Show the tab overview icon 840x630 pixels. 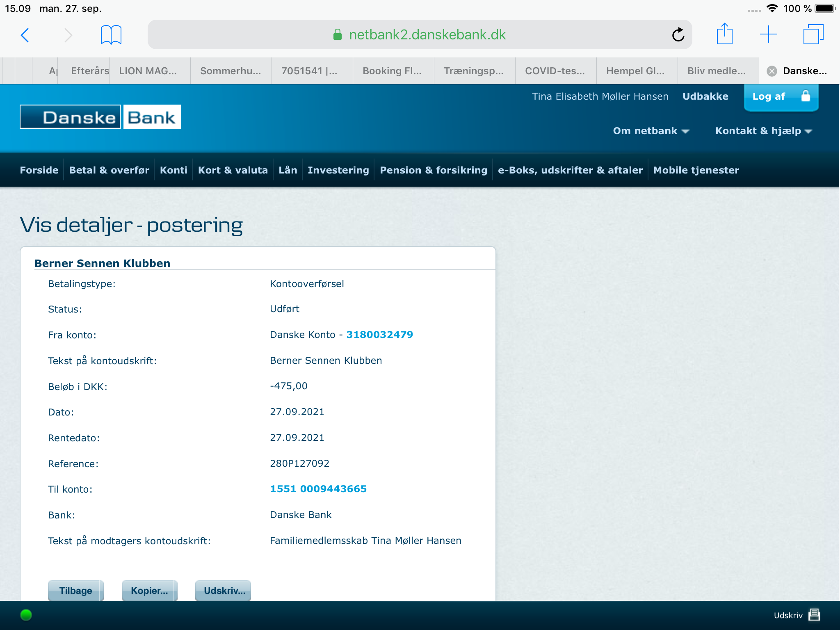(813, 34)
